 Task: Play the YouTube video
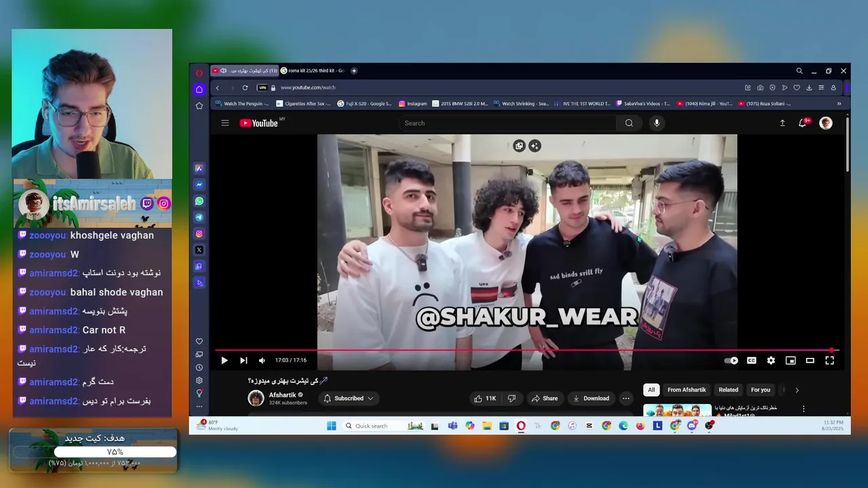coord(224,361)
